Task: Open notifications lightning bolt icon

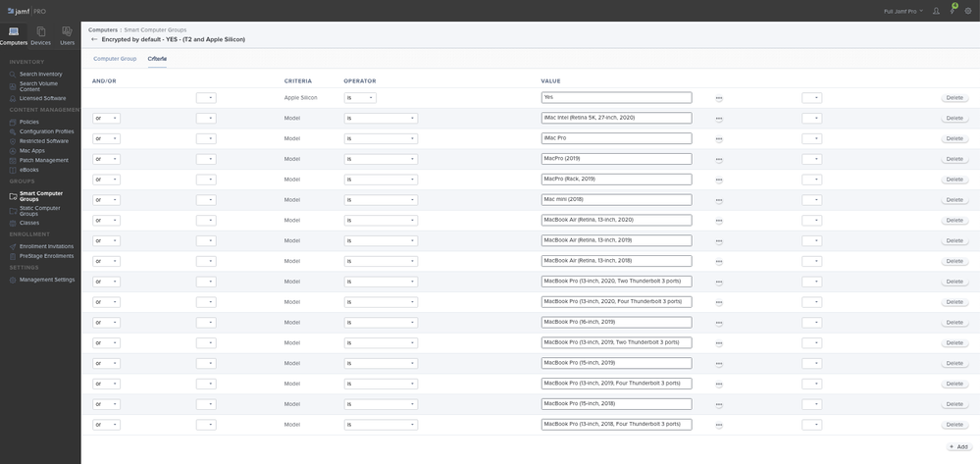Action: (x=953, y=11)
